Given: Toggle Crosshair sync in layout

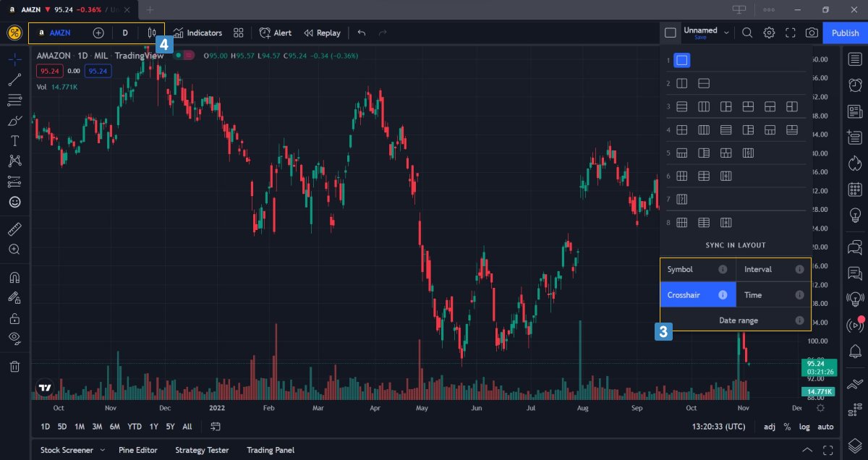Looking at the screenshot, I should (x=697, y=295).
